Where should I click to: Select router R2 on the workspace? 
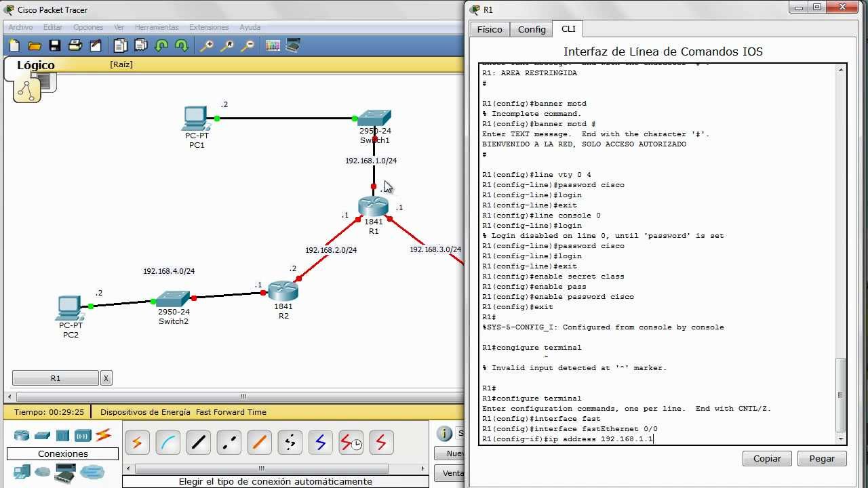pyautogui.click(x=283, y=291)
